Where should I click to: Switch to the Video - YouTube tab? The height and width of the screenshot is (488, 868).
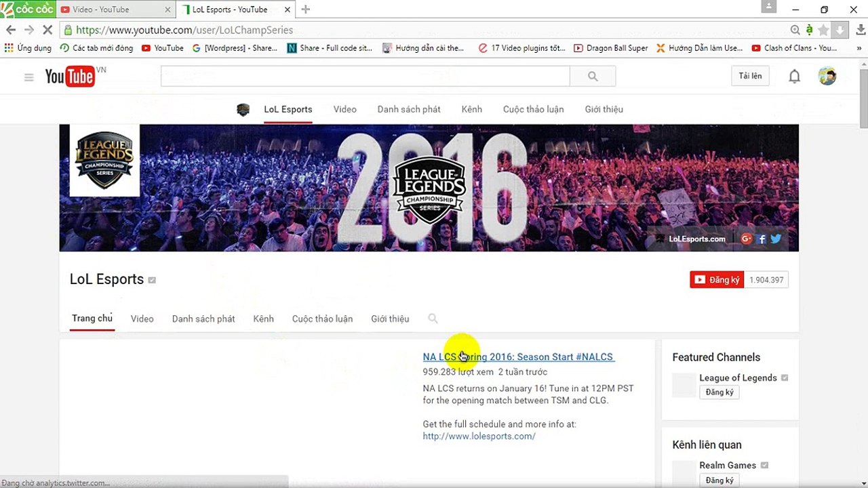pos(115,9)
